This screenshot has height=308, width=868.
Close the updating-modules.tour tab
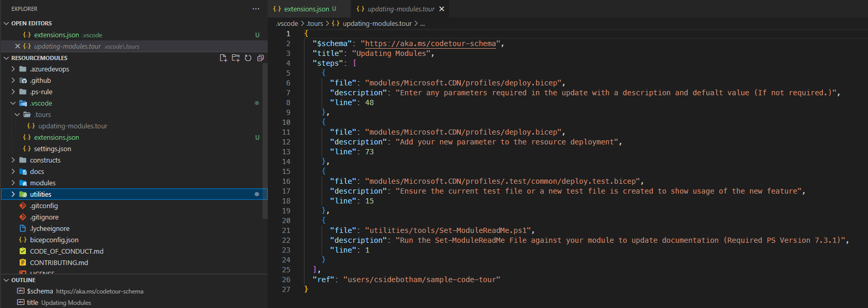click(x=442, y=9)
